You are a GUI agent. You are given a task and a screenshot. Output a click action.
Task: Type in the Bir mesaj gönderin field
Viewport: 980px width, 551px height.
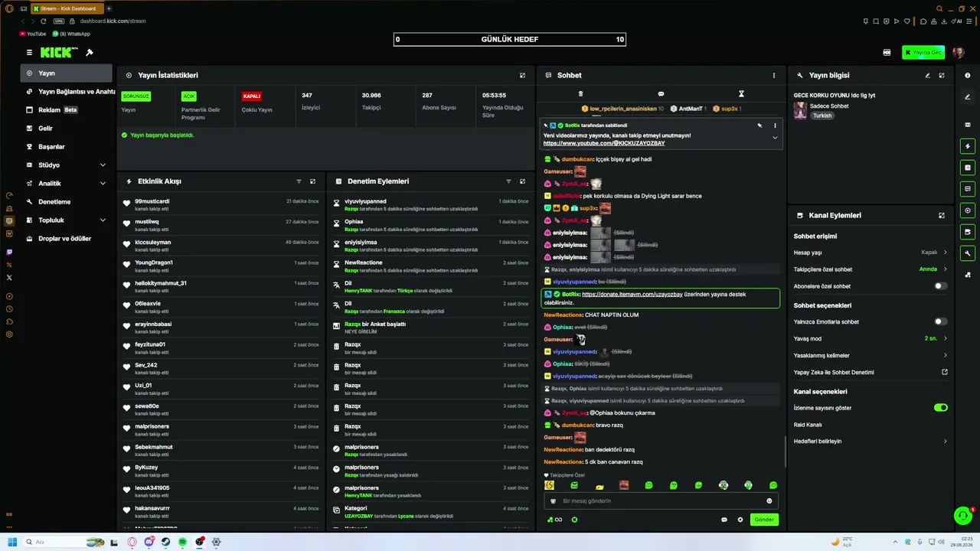[661, 501]
